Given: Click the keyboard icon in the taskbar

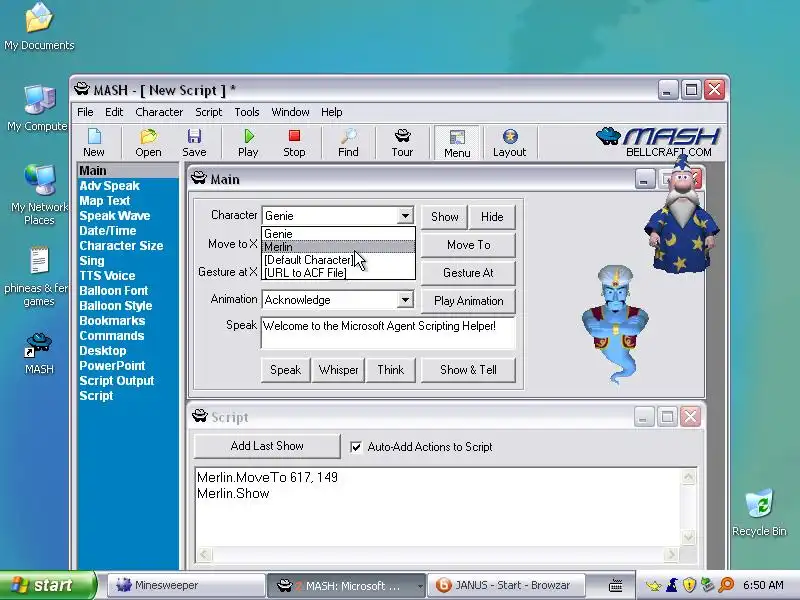Looking at the screenshot, I should coord(615,585).
